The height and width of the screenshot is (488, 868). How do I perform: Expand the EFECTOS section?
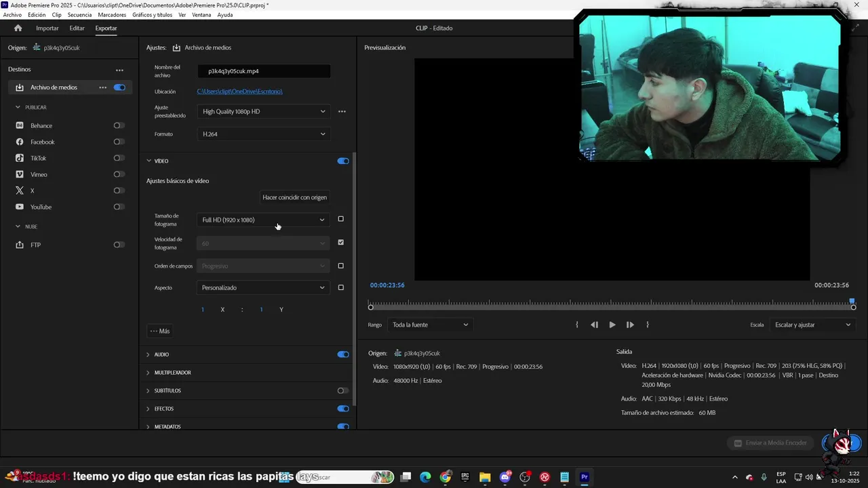coord(149,409)
